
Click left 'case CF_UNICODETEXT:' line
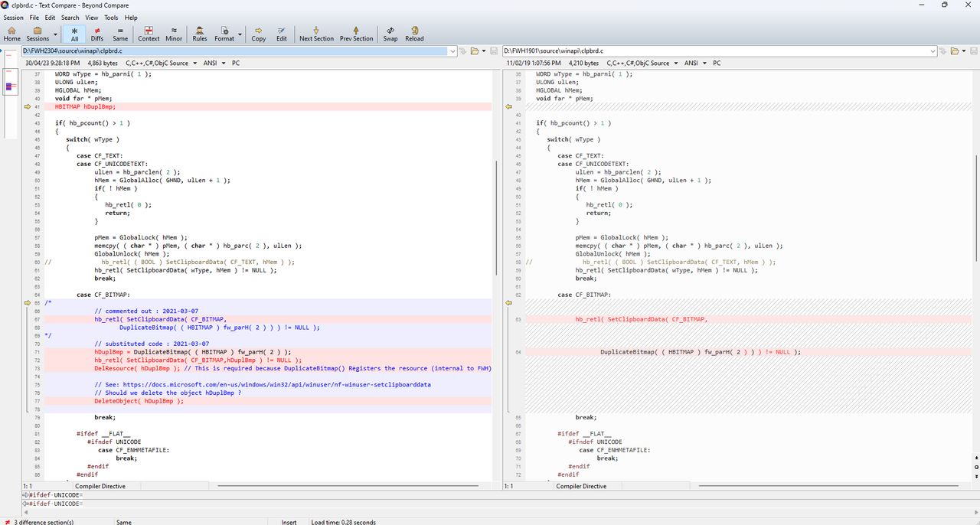click(x=112, y=164)
